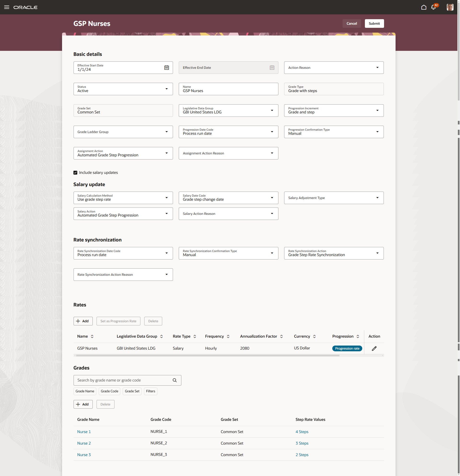Open the user profile avatar
The height and width of the screenshot is (476, 460).
(x=450, y=7)
